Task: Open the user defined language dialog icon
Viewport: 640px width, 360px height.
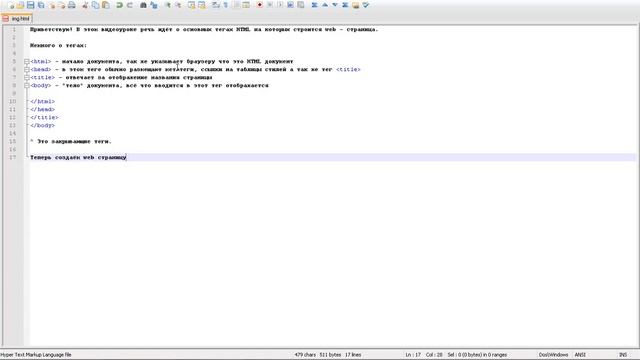Action: click(x=246, y=5)
